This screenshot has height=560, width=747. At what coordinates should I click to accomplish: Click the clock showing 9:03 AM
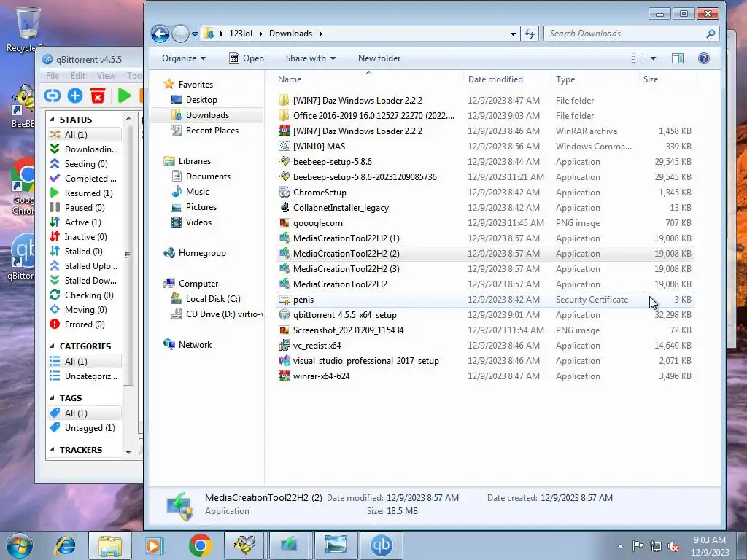tap(710, 540)
